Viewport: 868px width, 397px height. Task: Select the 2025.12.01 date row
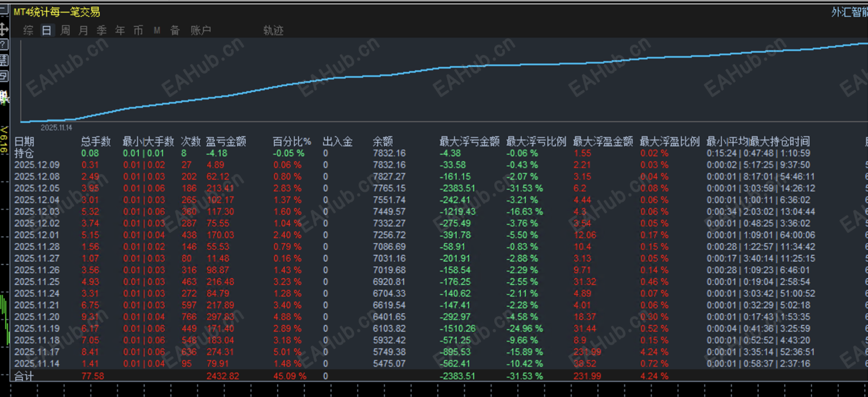point(37,235)
